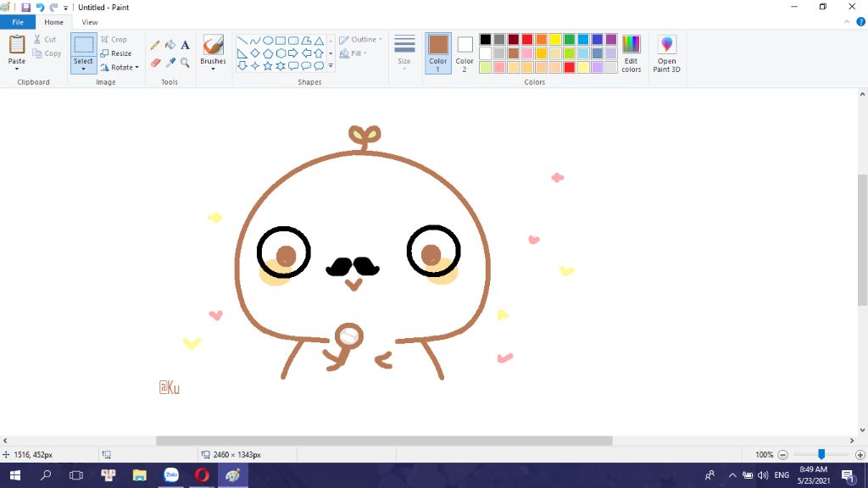Activate the Magnifier tool
868x488 pixels.
click(186, 63)
